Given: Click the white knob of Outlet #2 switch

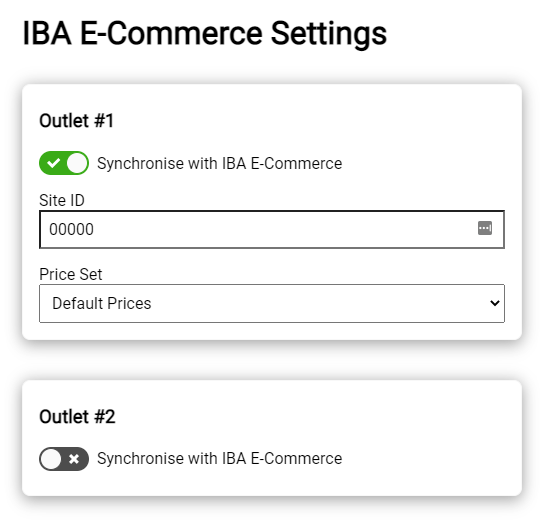Looking at the screenshot, I should (51, 459).
